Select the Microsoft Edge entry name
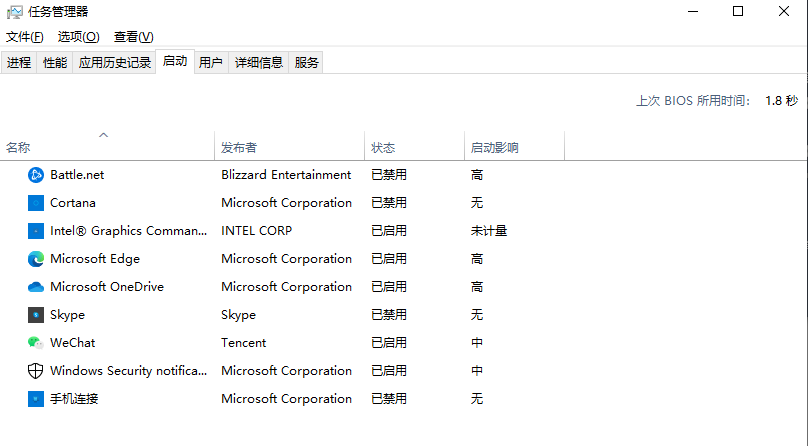808x446 pixels. pos(95,259)
